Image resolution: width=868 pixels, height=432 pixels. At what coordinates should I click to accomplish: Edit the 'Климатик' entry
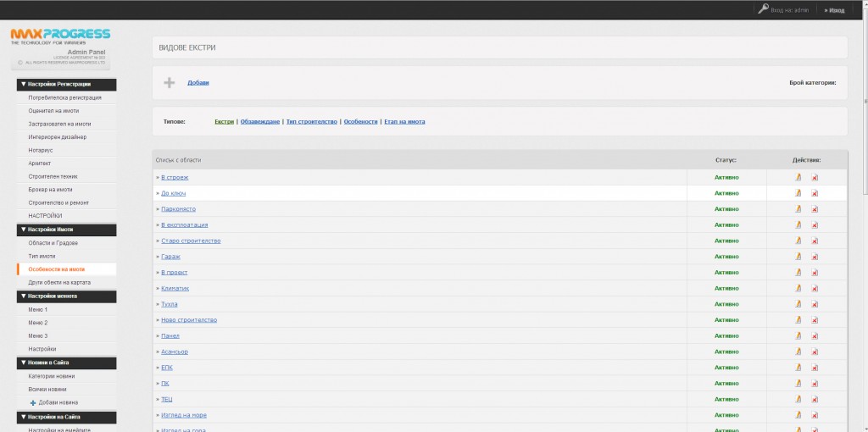point(798,288)
